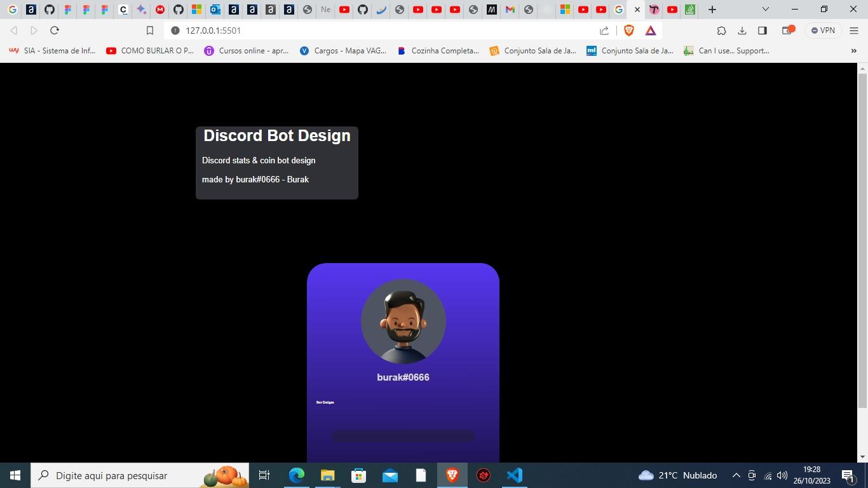Open the Brave Rewards triangle icon
The height and width of the screenshot is (488, 868).
coord(651,30)
